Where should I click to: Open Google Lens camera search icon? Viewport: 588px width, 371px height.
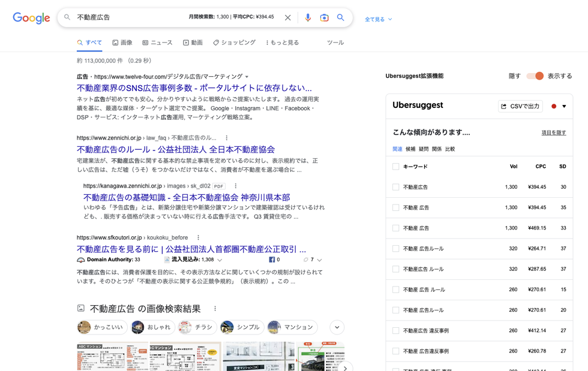(x=324, y=18)
